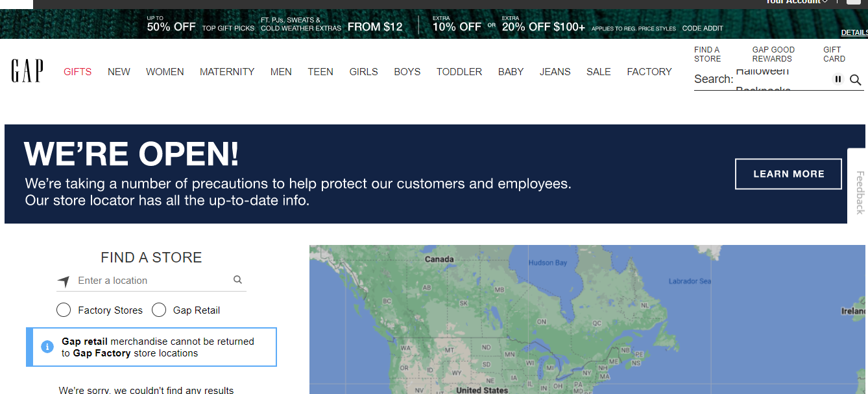
Task: Open the NEW menu
Action: click(x=119, y=72)
